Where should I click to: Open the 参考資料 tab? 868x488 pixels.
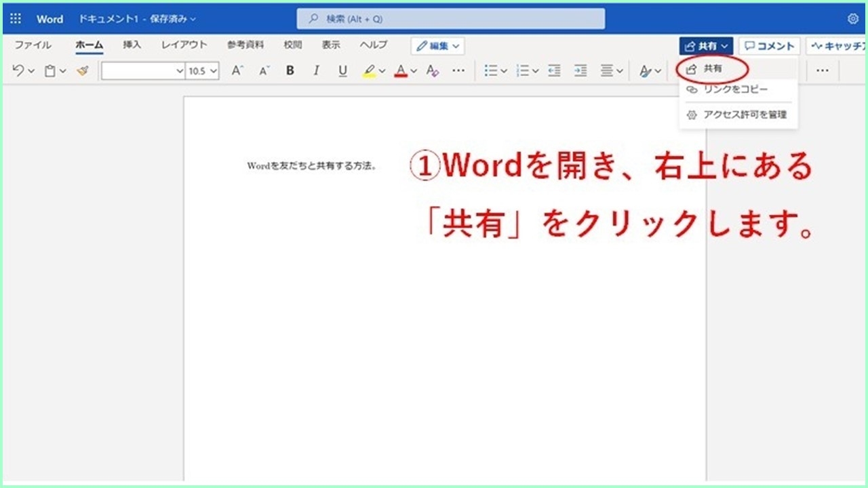245,45
